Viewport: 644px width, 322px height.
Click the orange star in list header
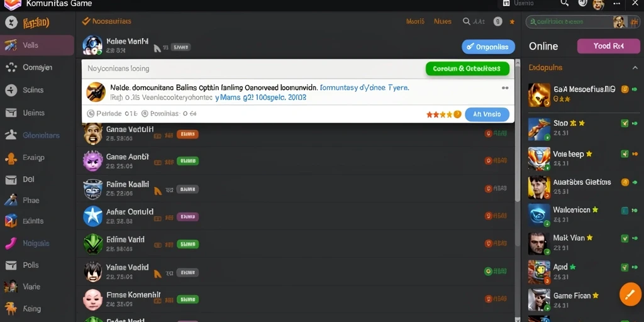512,22
